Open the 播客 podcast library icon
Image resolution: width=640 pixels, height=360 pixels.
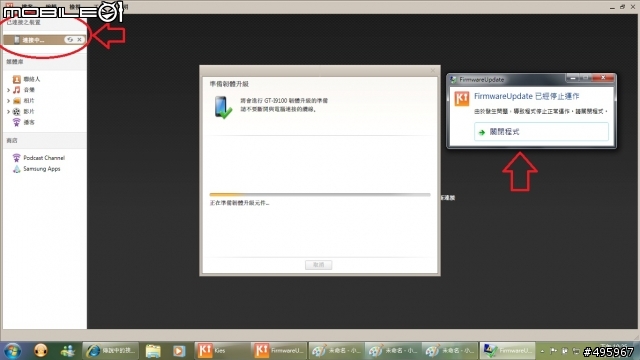click(x=16, y=122)
